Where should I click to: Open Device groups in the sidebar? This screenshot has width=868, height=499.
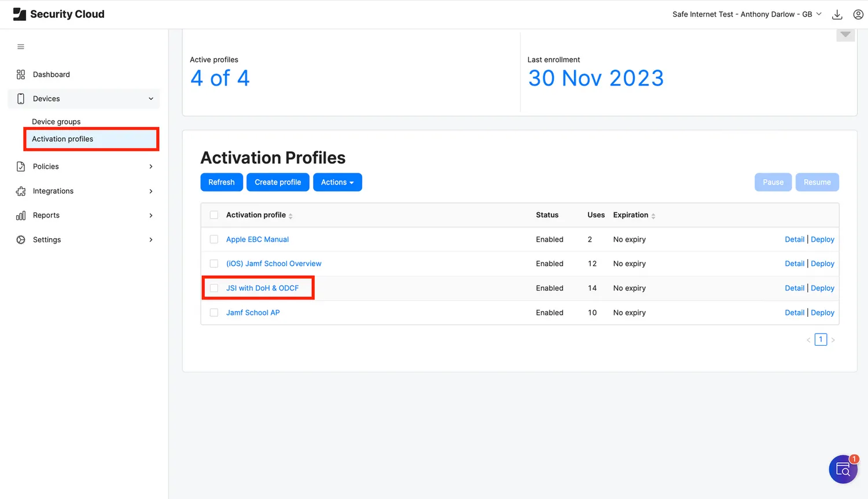[56, 121]
